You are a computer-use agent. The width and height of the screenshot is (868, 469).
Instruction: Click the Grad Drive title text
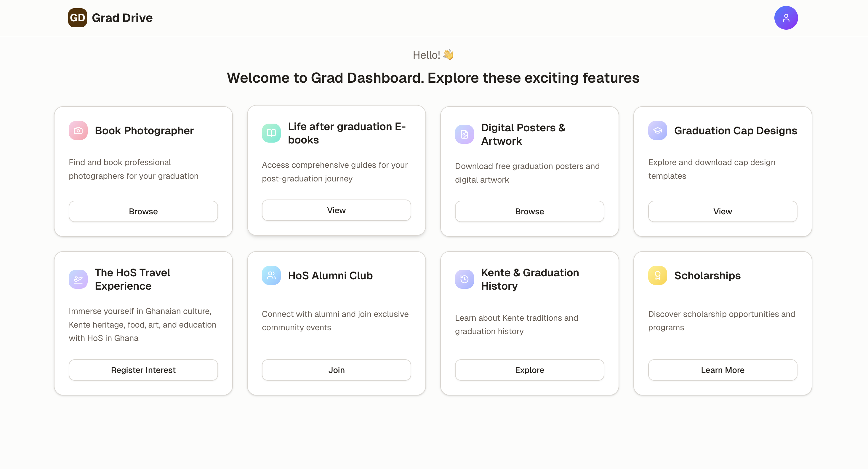122,17
